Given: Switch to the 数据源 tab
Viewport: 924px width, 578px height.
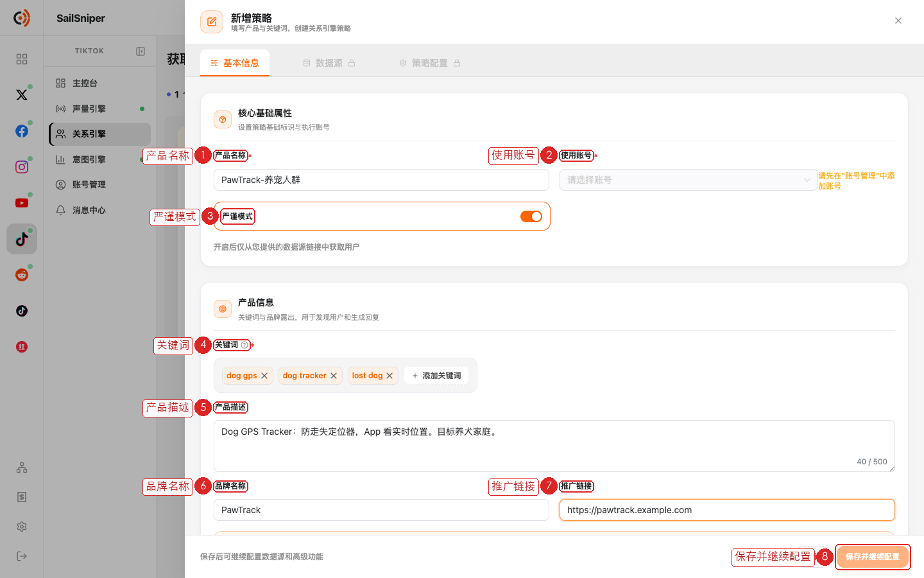Looking at the screenshot, I should (x=329, y=63).
